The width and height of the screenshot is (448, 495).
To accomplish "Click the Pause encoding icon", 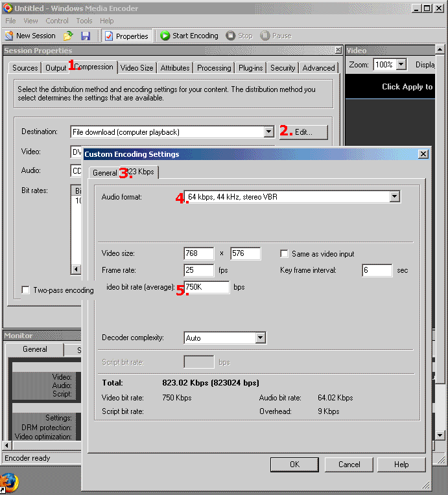I will coord(265,36).
